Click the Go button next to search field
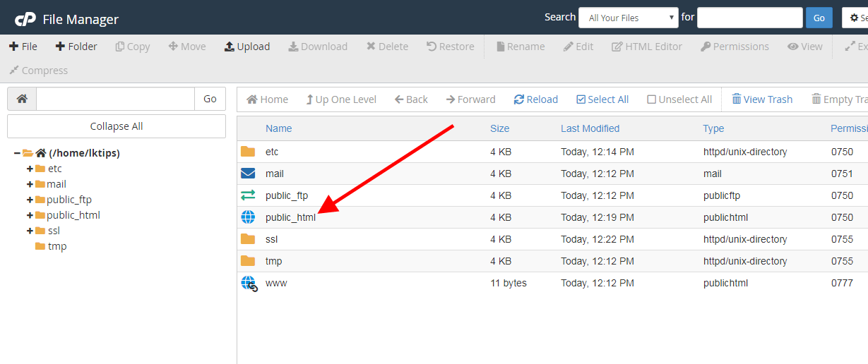Viewport: 868px width, 364px height. [819, 18]
